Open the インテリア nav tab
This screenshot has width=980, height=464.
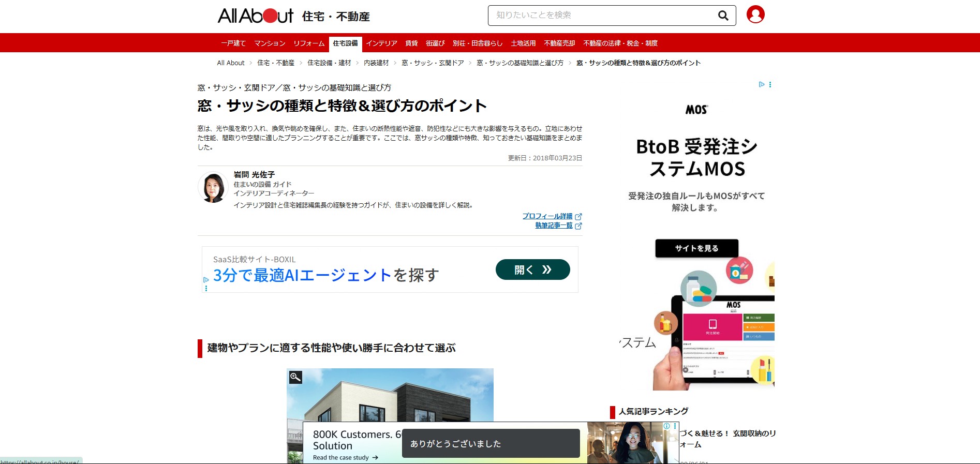click(x=381, y=43)
